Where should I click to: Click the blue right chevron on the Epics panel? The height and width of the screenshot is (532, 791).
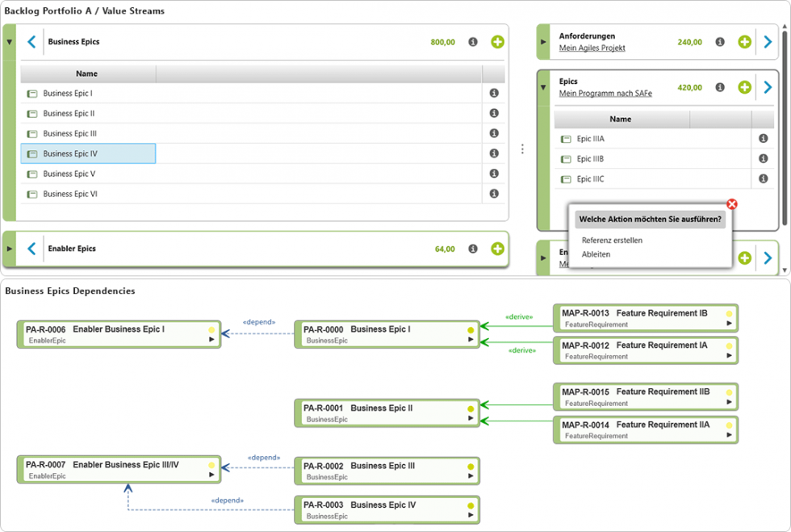[767, 86]
